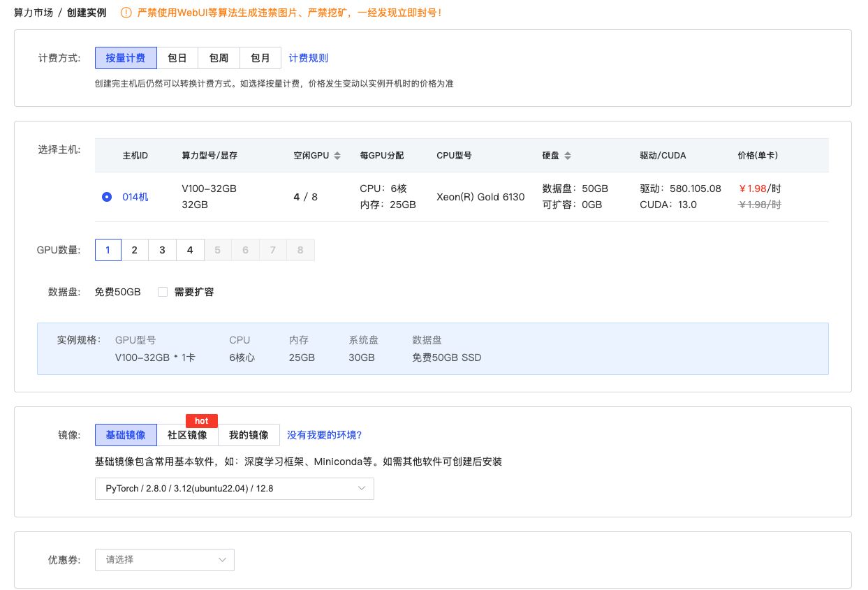Click the 驱动/CUDA column header
Screen dimensions: 868x590
pos(663,156)
